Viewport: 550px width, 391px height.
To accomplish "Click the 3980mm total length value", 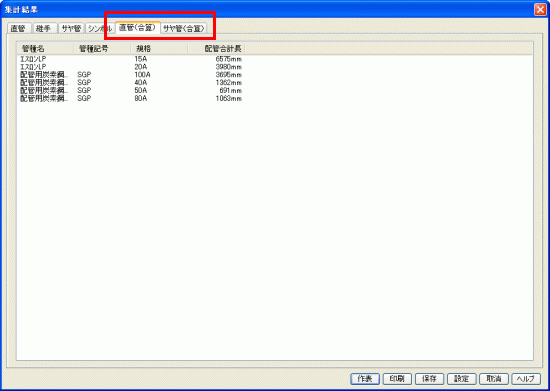I will click(229, 67).
